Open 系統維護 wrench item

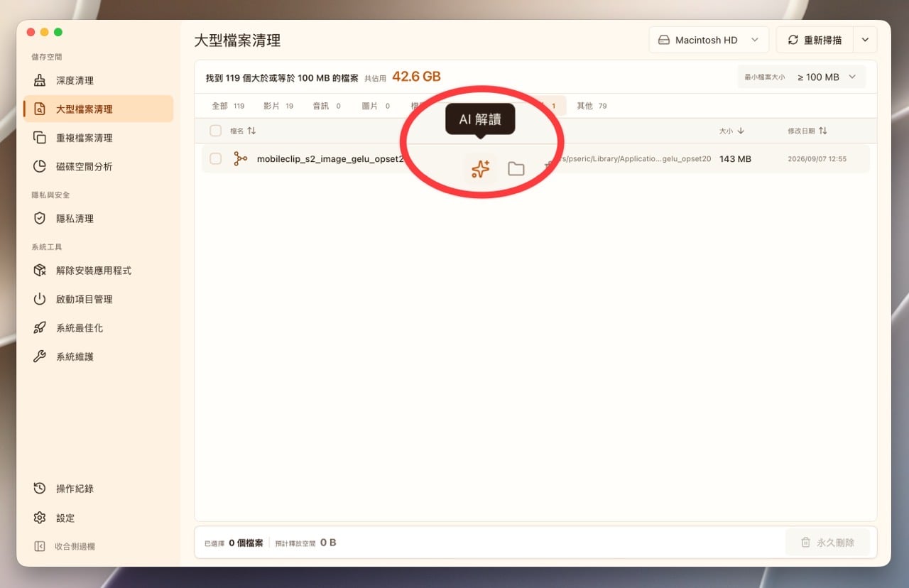[x=98, y=356]
